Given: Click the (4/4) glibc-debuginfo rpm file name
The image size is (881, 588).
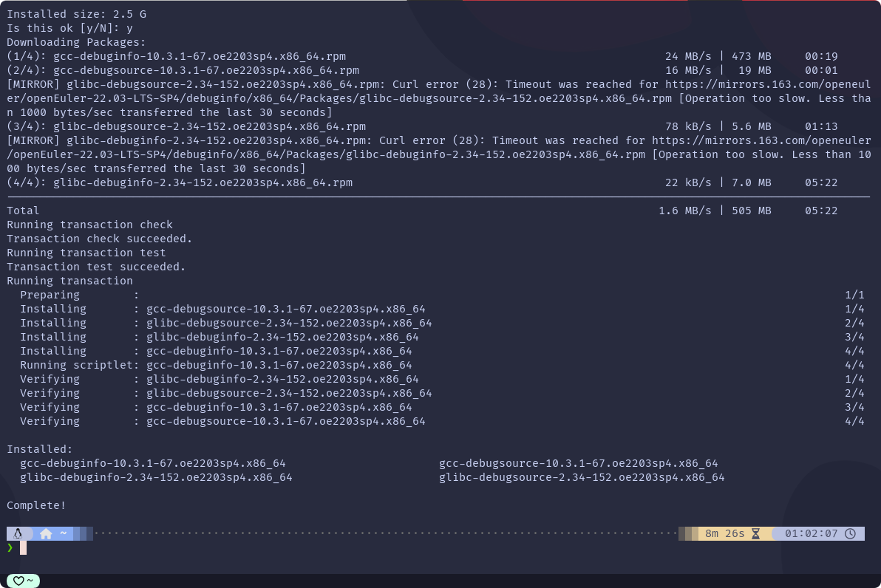Looking at the screenshot, I should 203,182.
